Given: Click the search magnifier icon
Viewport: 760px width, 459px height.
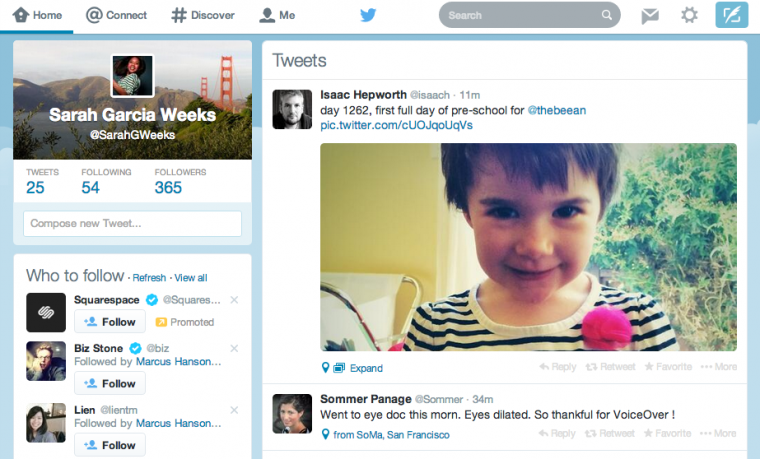Looking at the screenshot, I should pyautogui.click(x=606, y=15).
